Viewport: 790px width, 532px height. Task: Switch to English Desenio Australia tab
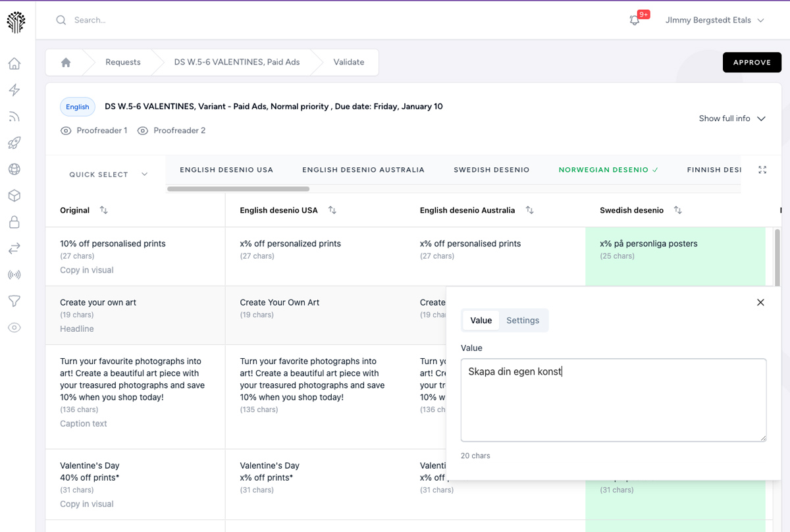(x=363, y=170)
